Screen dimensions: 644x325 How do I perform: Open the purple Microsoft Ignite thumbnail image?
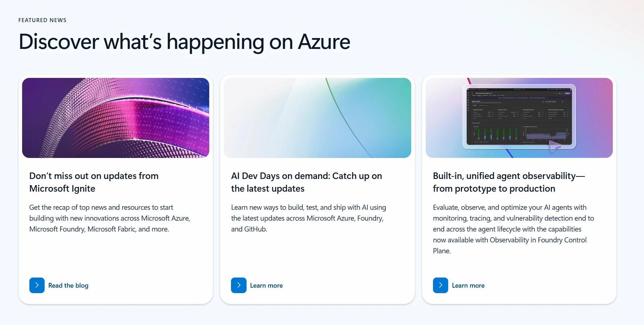pyautogui.click(x=116, y=118)
